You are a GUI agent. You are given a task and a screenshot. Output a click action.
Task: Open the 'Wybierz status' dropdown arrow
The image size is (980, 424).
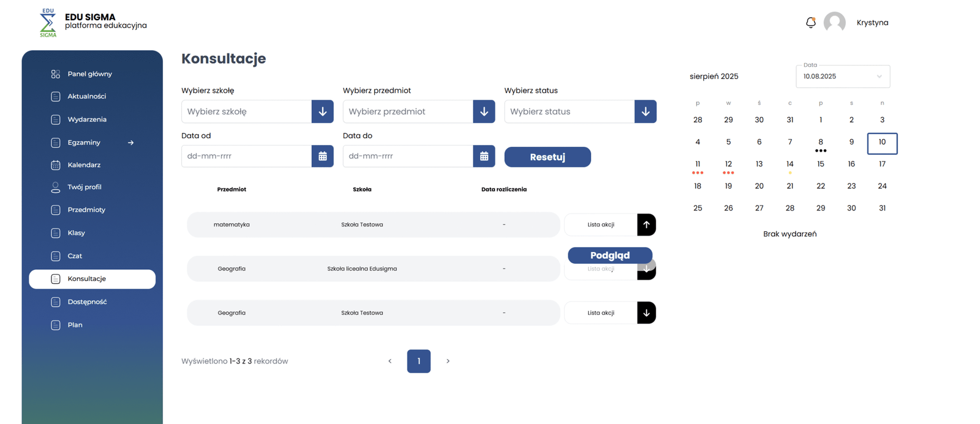[x=646, y=111]
